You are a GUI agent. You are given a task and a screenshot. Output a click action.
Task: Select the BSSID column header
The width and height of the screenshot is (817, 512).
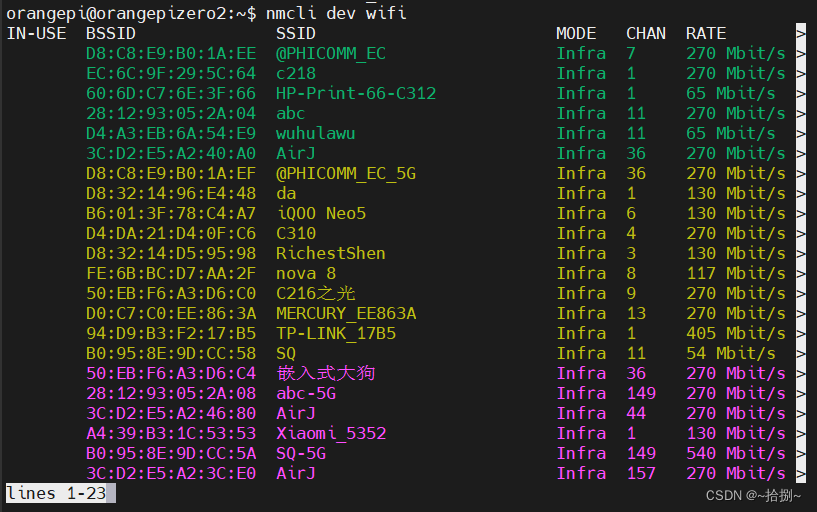(110, 34)
